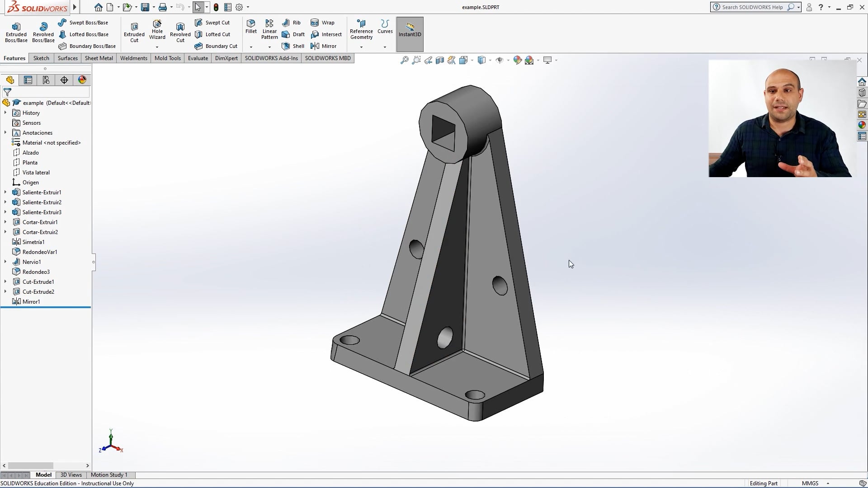The width and height of the screenshot is (868, 488).
Task: Open Reference Geometry in the ribbon
Action: [x=361, y=30]
